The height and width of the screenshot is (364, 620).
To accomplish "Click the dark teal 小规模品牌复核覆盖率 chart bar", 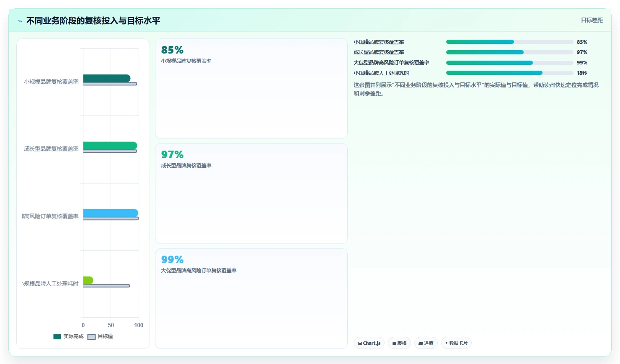I will coord(107,78).
